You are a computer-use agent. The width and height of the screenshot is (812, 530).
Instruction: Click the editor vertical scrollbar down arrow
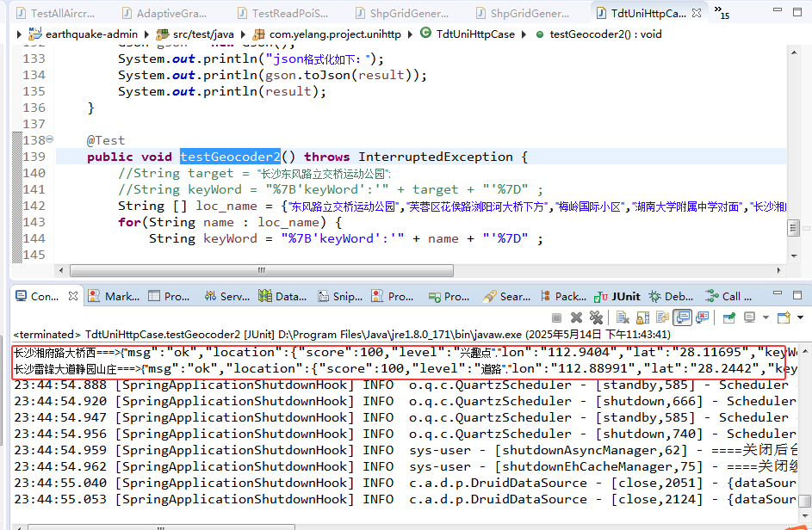click(x=794, y=256)
